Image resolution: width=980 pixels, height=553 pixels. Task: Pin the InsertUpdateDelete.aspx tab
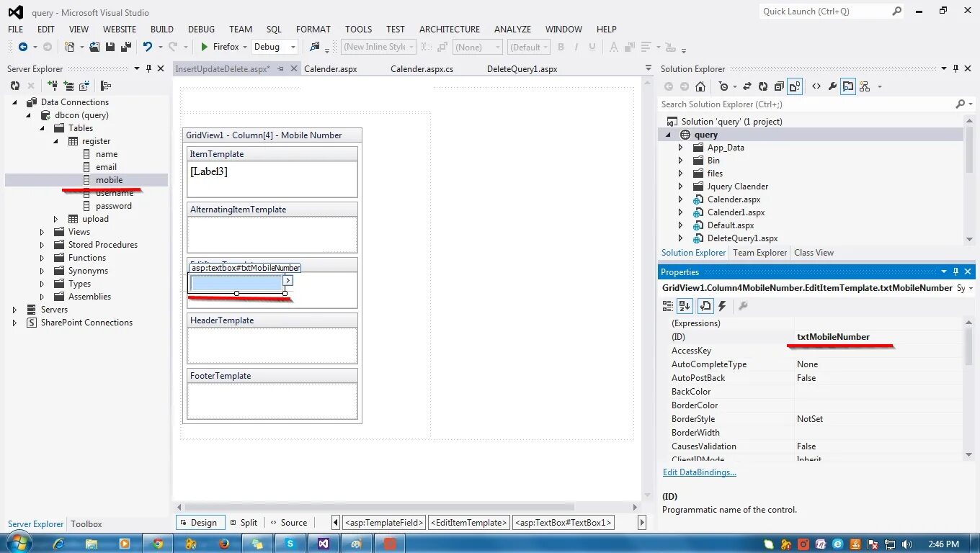point(281,69)
